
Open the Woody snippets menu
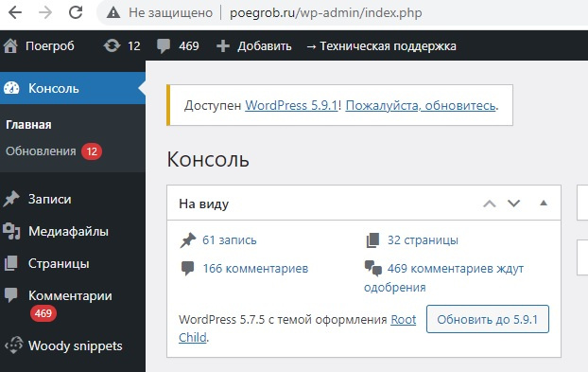click(76, 345)
